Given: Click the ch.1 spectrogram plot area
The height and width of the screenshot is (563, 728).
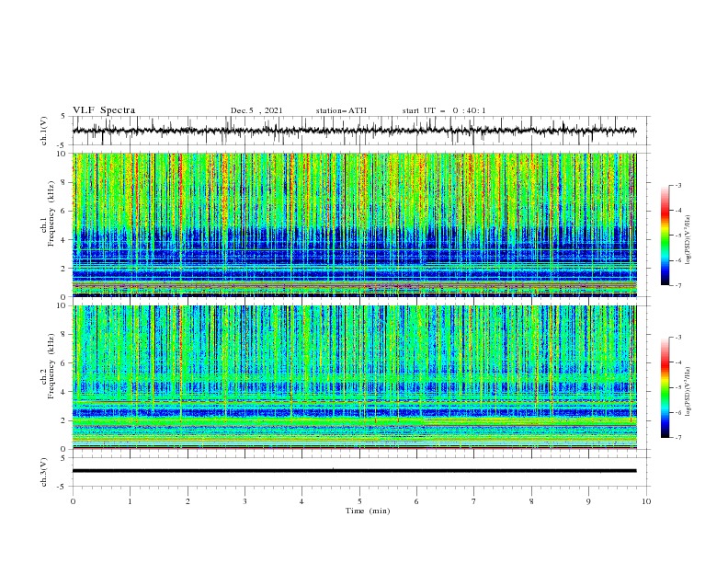Looking at the screenshot, I should pos(354,224).
